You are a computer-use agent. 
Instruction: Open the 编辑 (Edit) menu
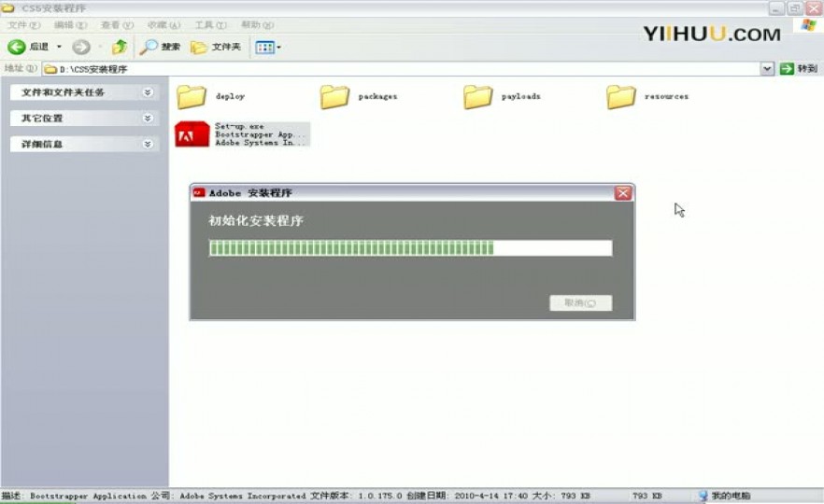tap(70, 25)
